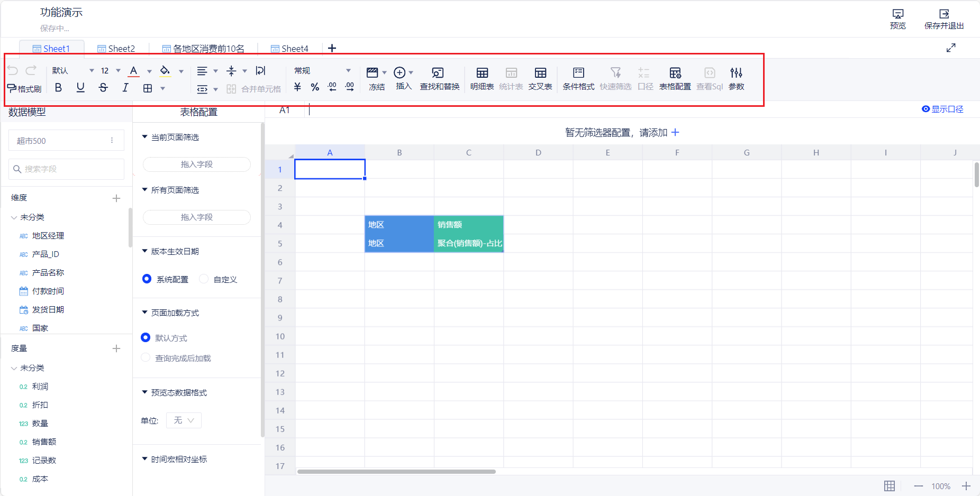Click the Bold formatting icon
This screenshot has width=980, height=496.
pyautogui.click(x=59, y=88)
